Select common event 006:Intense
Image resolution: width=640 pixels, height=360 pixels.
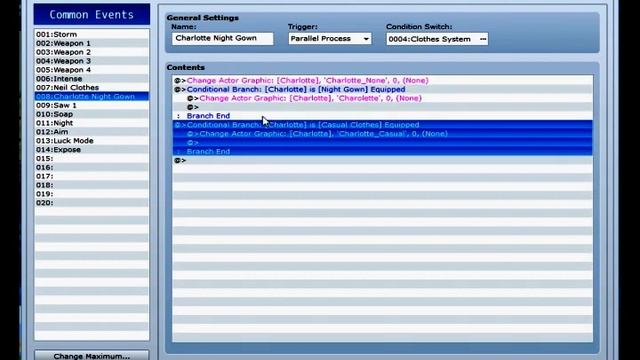[x=92, y=79]
